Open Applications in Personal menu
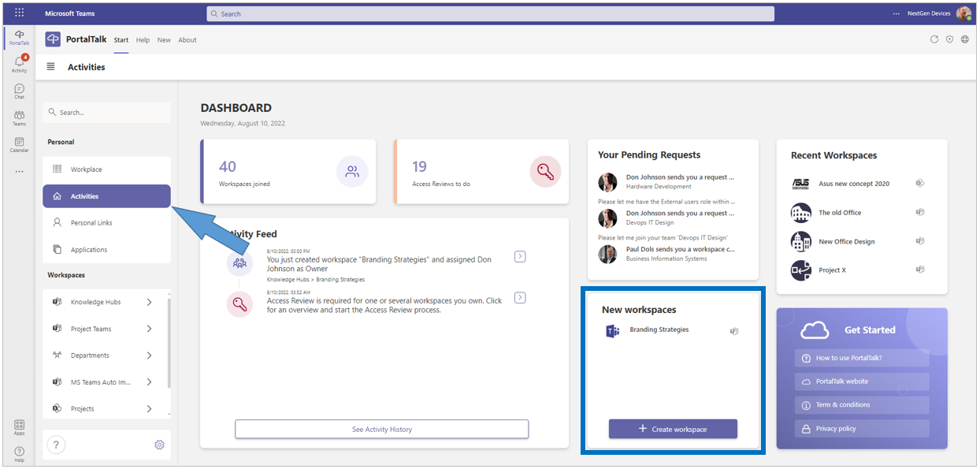 click(x=106, y=250)
